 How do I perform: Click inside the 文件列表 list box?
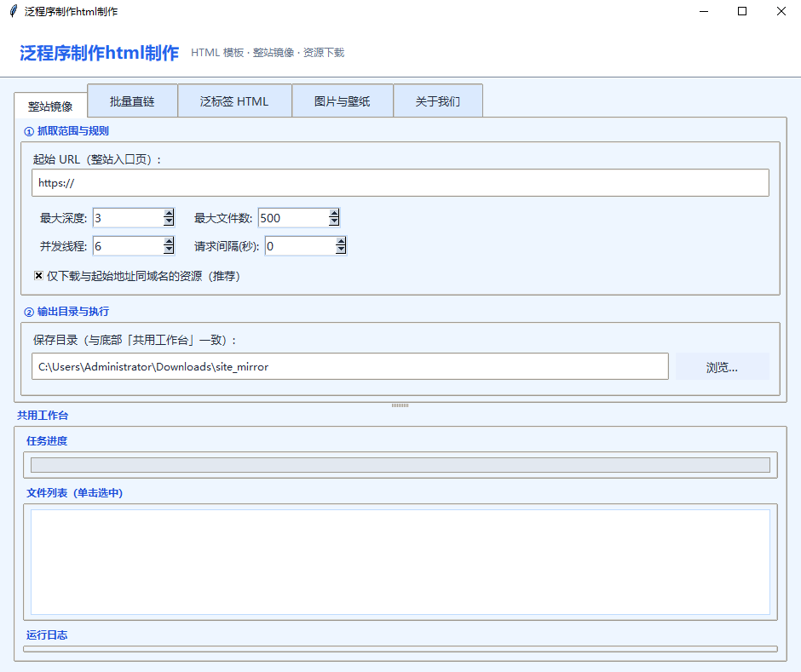400,561
